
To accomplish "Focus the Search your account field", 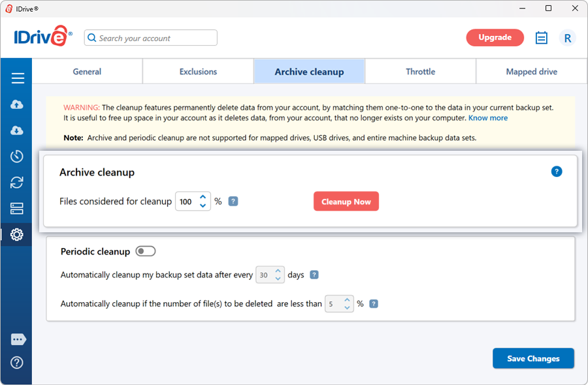I will point(151,38).
